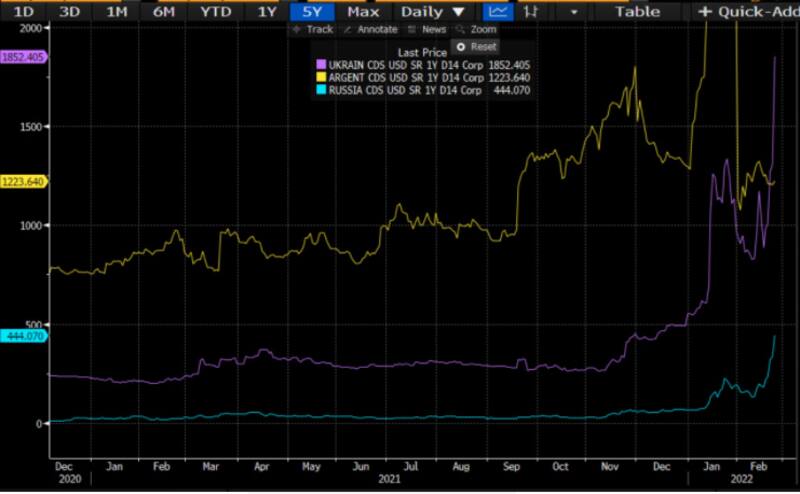800x494 pixels.
Task: Switch to the 1Y time range
Action: point(266,12)
